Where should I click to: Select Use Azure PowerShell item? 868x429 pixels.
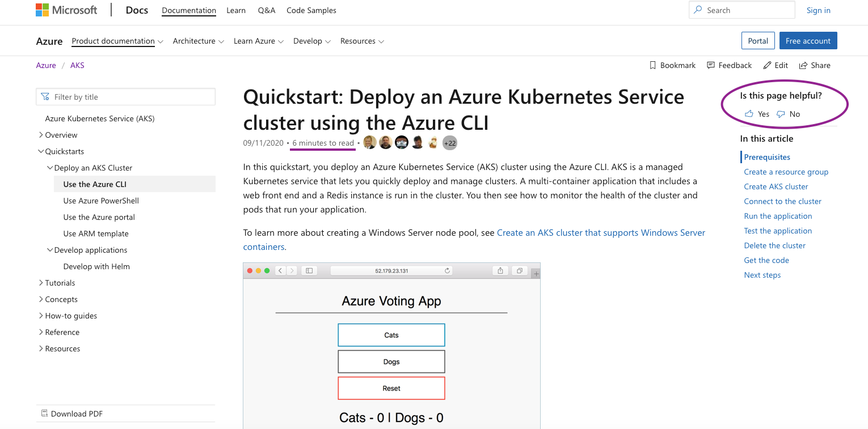[101, 201]
